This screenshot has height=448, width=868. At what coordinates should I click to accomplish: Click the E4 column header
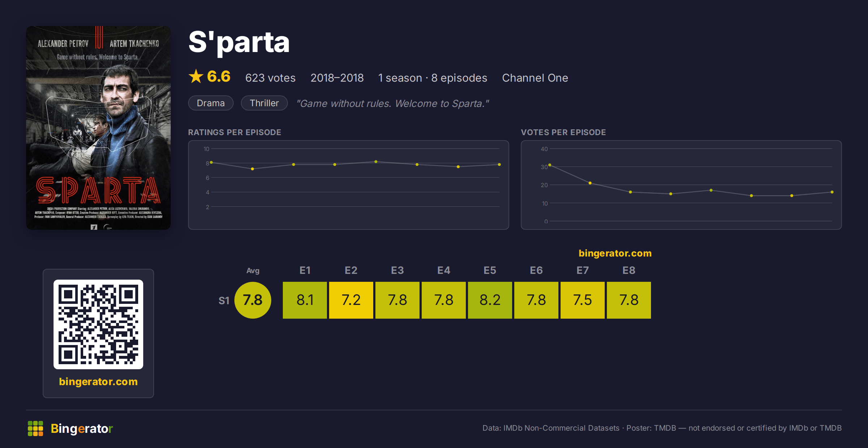(444, 270)
